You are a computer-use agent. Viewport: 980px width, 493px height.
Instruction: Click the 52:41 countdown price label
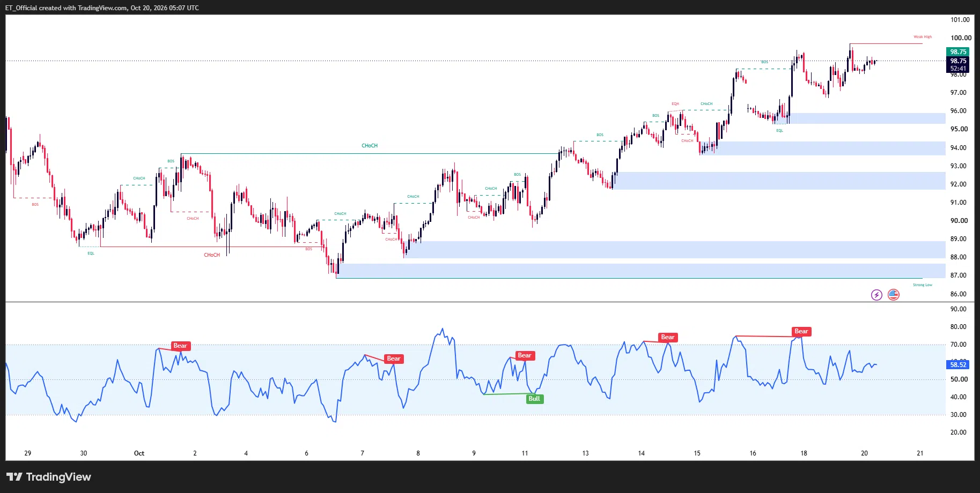coord(958,69)
